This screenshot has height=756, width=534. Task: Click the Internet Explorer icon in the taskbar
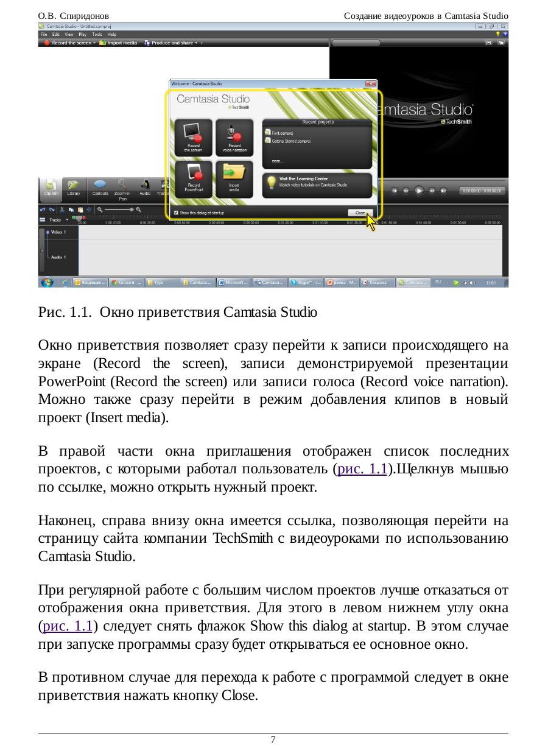pyautogui.click(x=65, y=283)
